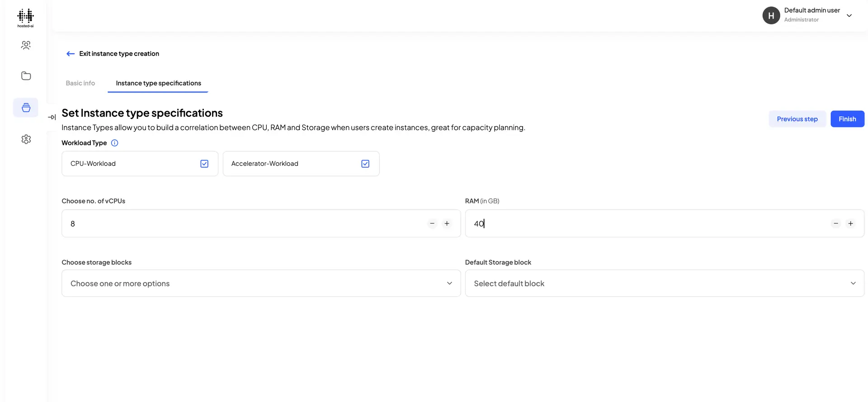Screen dimensions: 868x402
Task: Expand the collapsed sidebar arrow
Action: pos(52,117)
